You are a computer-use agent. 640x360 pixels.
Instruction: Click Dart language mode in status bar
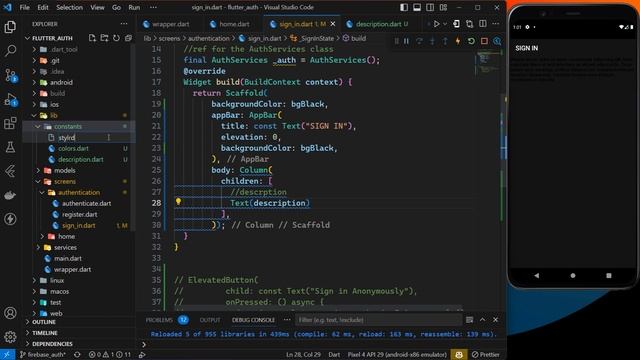334,355
